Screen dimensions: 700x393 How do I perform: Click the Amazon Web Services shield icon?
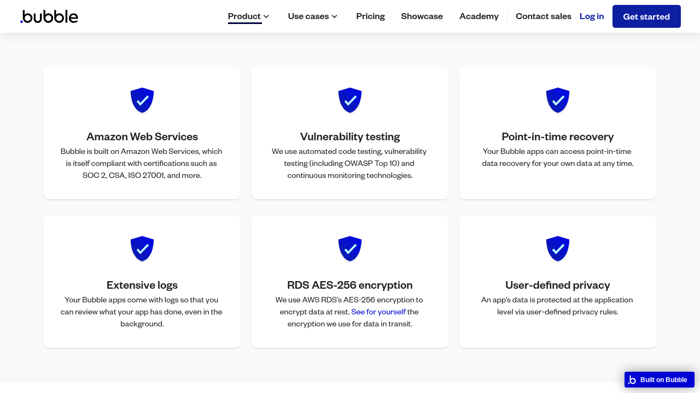[x=142, y=100]
